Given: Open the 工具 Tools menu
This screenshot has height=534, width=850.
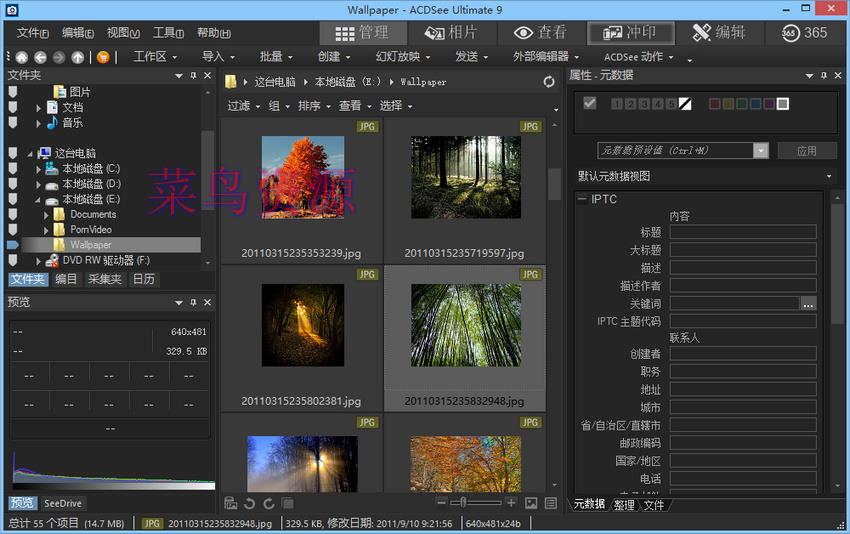Looking at the screenshot, I should (168, 33).
